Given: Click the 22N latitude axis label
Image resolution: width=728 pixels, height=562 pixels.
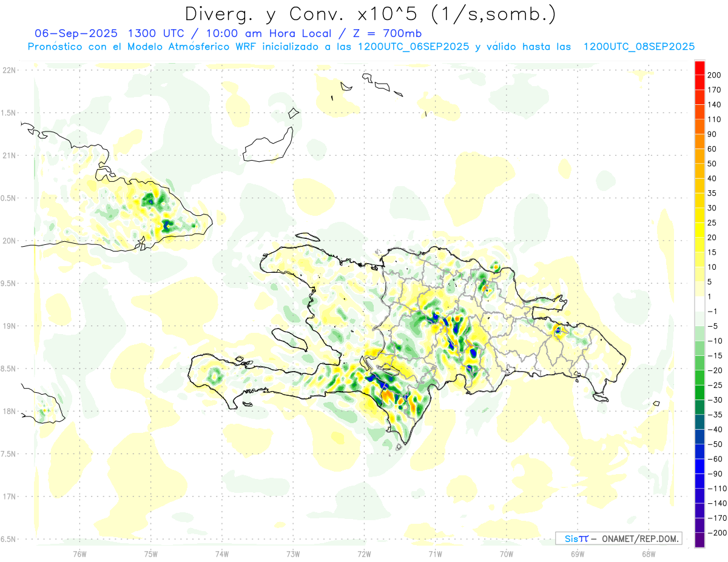Looking at the screenshot, I should (x=8, y=70).
